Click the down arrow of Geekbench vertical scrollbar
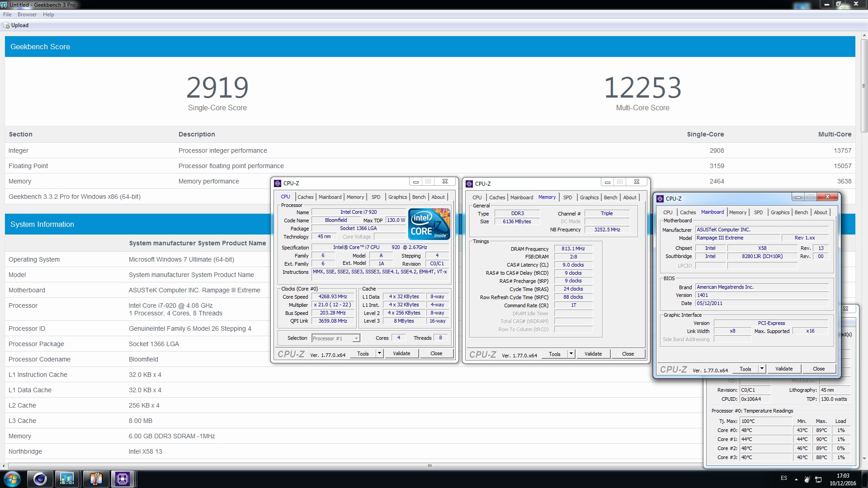Screen dimensions: 868x488 (864, 458)
